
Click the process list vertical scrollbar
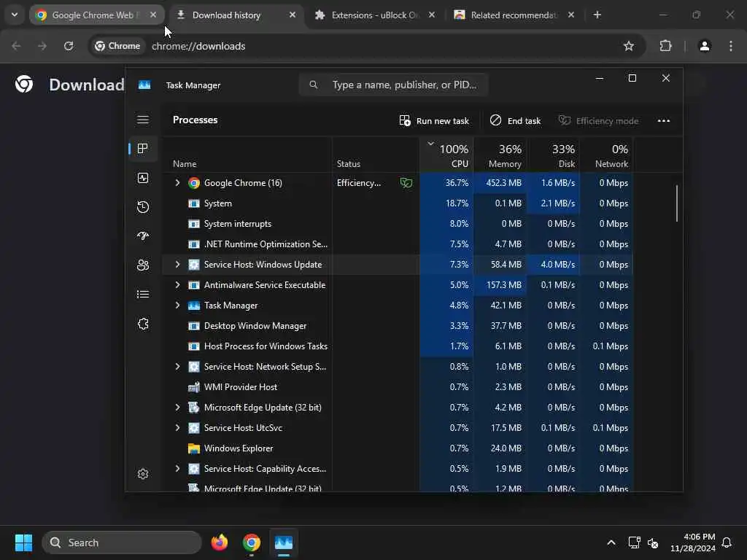[x=676, y=203]
